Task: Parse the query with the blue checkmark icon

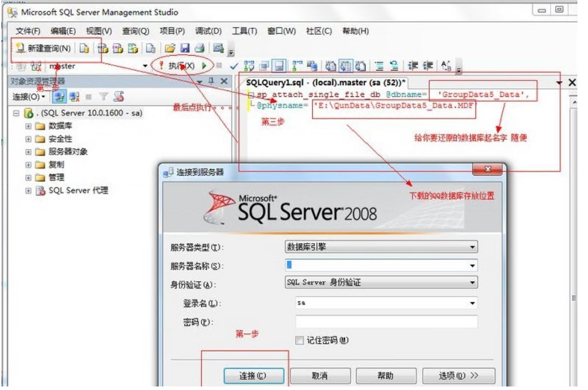Action: tap(234, 66)
